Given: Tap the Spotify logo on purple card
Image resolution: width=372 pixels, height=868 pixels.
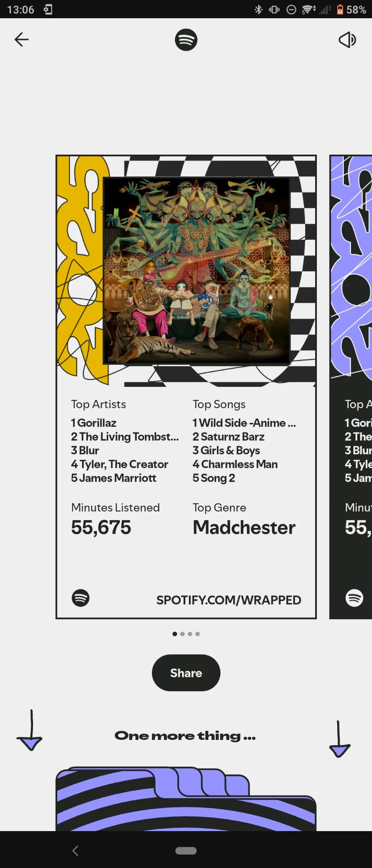Looking at the screenshot, I should (354, 598).
